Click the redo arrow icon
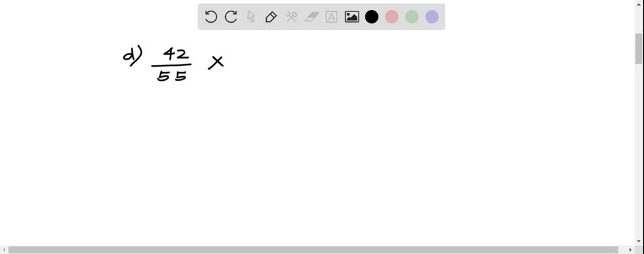The image size is (644, 254). [231, 17]
